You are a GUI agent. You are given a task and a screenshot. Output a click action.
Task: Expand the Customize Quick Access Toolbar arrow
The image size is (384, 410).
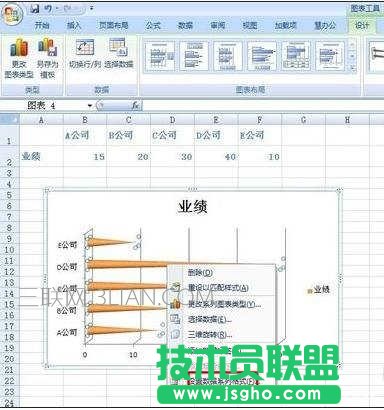point(91,8)
